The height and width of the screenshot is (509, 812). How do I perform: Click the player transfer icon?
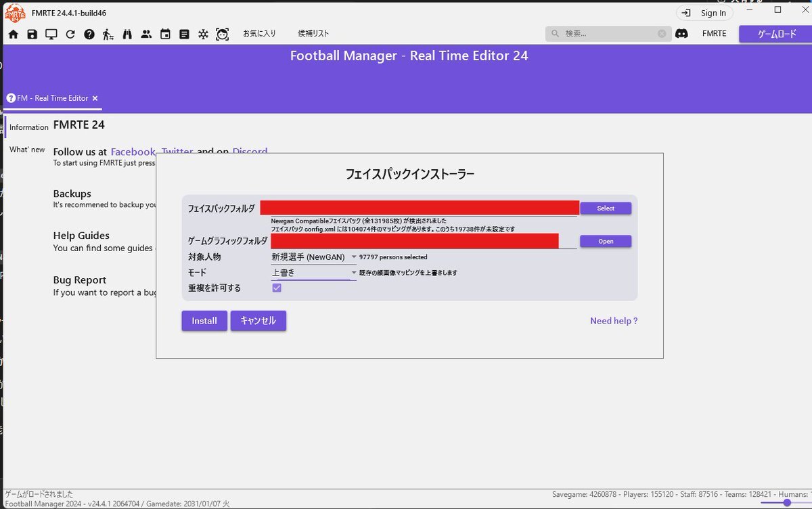click(x=108, y=34)
